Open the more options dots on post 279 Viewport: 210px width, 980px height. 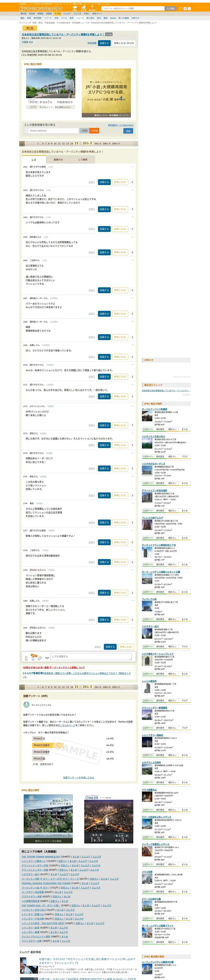133,570
